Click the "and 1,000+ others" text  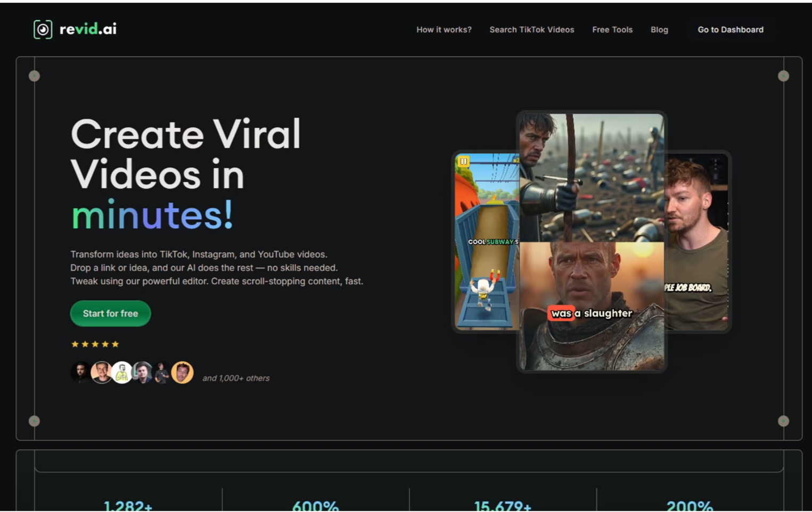pos(236,378)
